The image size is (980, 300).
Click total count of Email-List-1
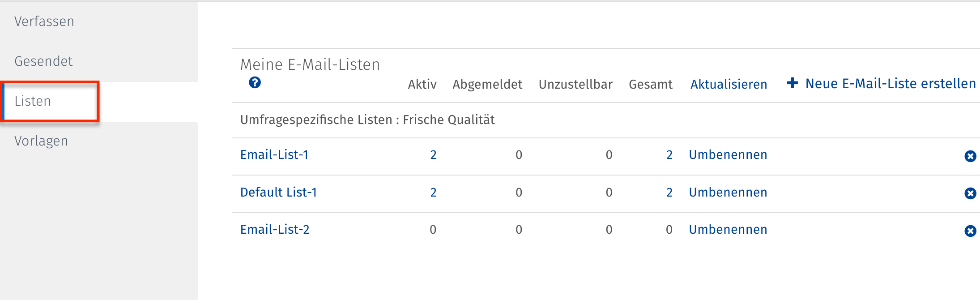(669, 155)
